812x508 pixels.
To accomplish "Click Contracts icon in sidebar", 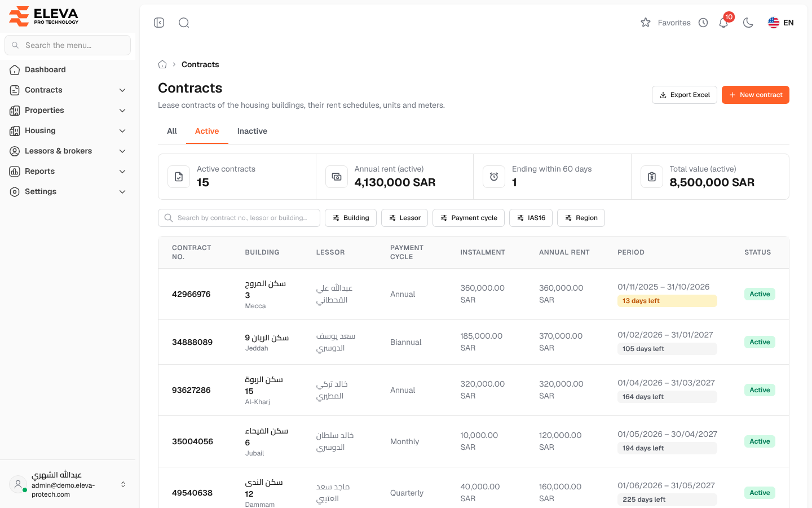I will tap(15, 90).
